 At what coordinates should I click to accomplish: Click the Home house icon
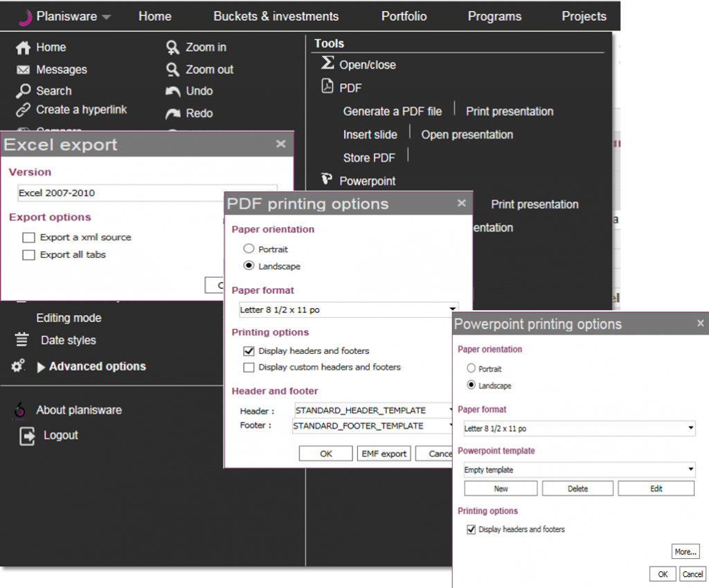[23, 48]
